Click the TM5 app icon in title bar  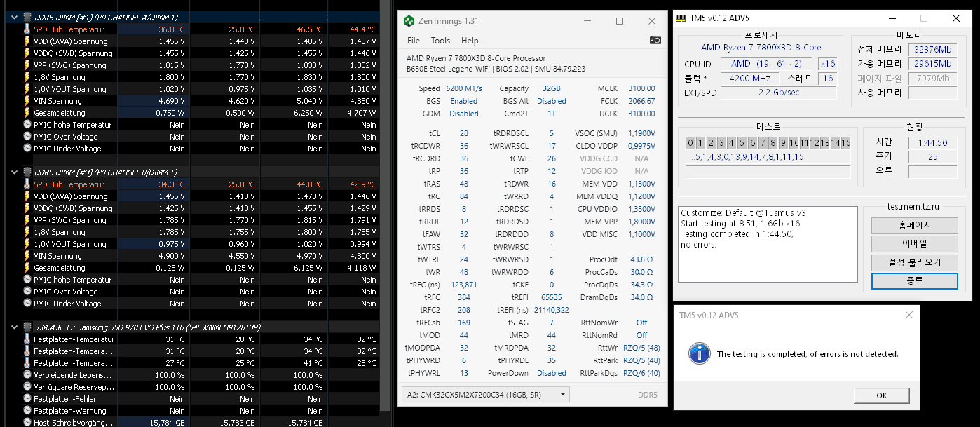[680, 18]
